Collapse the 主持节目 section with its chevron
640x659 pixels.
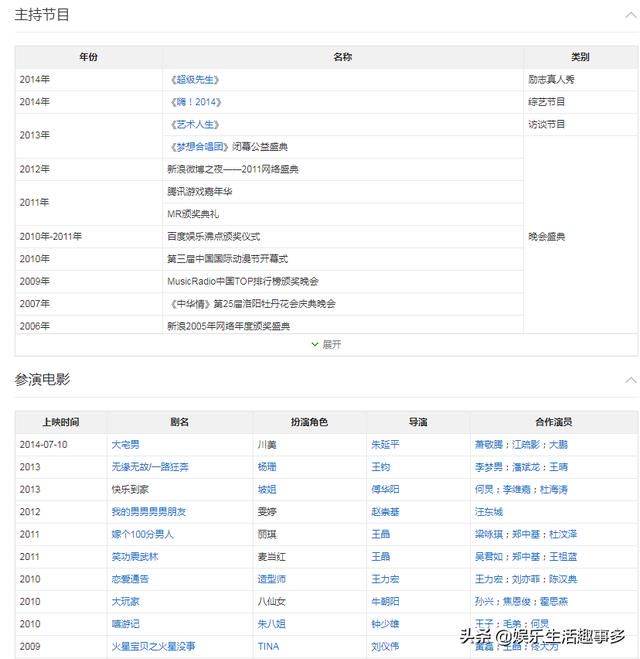tap(630, 15)
